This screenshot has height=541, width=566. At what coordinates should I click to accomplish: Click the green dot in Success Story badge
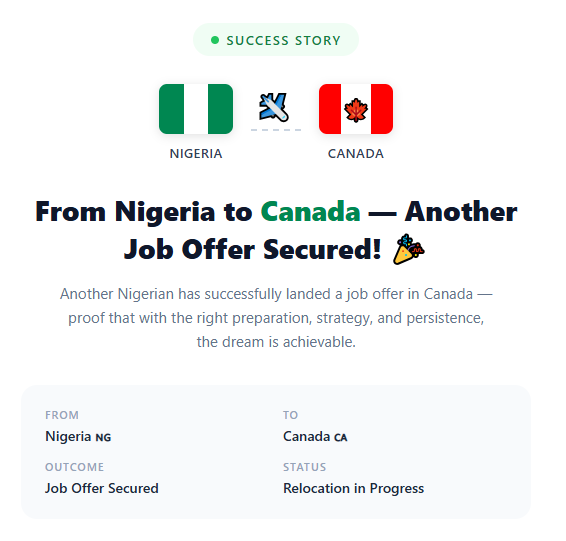coord(215,40)
